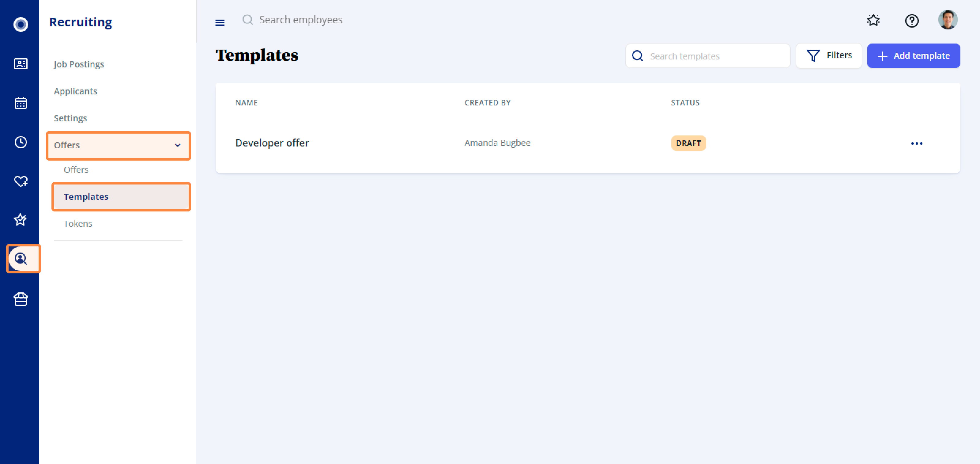Collapse the Offers menu group
The height and width of the screenshot is (464, 980).
(x=118, y=145)
